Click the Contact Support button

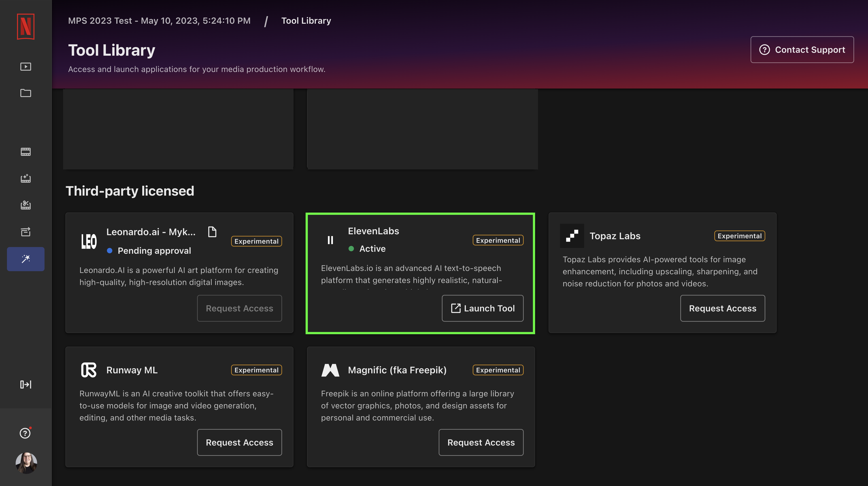click(x=802, y=49)
